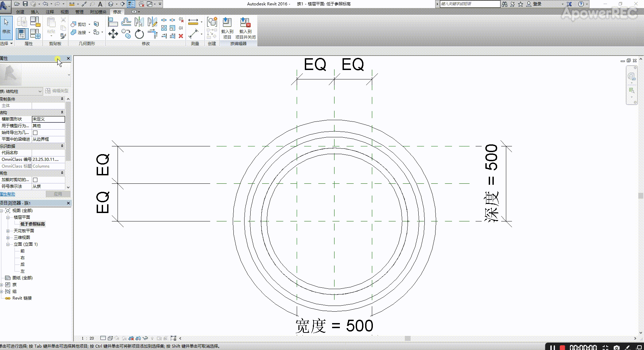The height and width of the screenshot is (350, 644).
Task: Delete selection with the red X icon
Action: 181,36
